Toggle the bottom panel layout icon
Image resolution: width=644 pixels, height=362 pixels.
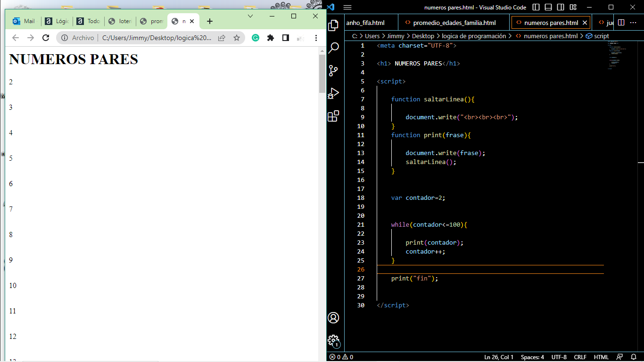(x=548, y=7)
